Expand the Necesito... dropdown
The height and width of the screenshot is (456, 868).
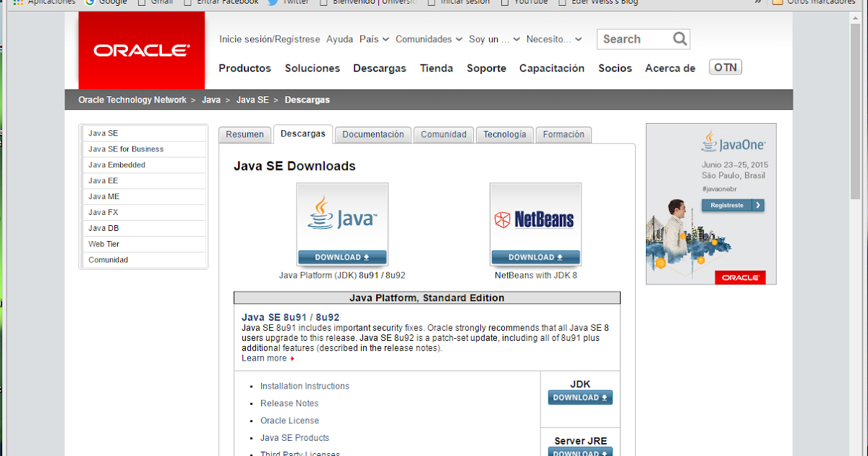(x=554, y=39)
